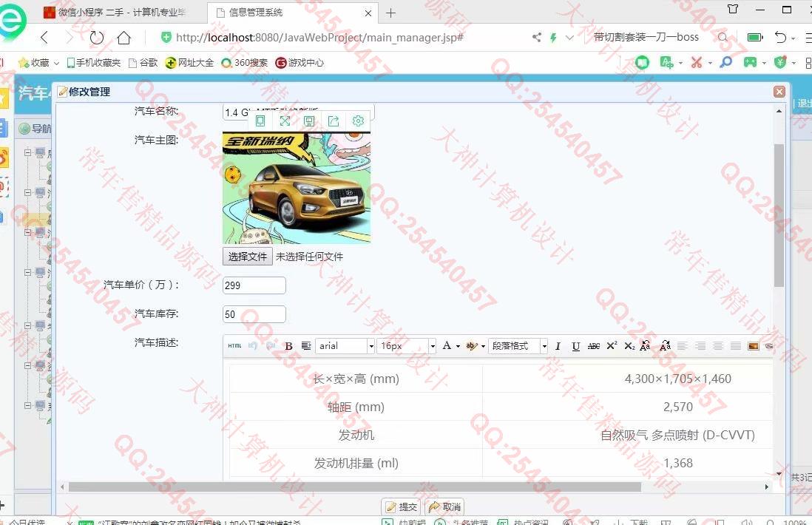Apply underline formatting in the editor

[575, 346]
